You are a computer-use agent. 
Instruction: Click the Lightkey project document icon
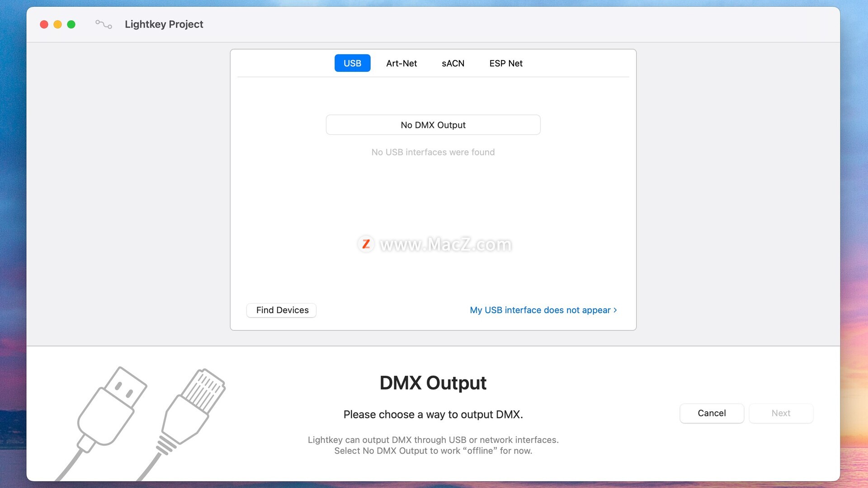click(x=104, y=24)
